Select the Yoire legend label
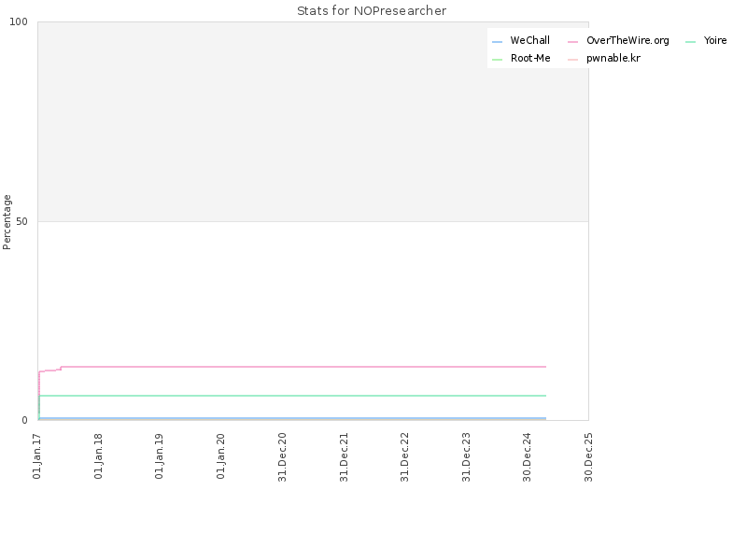Viewport: 747px width, 560px height. [x=715, y=40]
